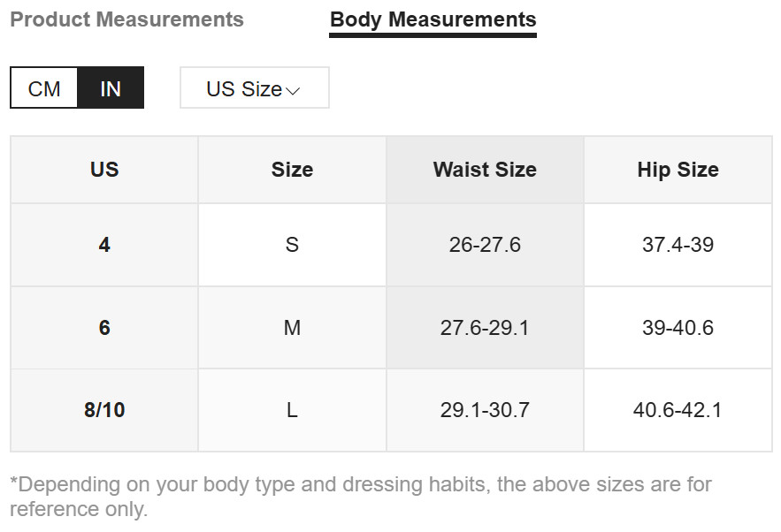Click the US size 4 row label
This screenshot has width=781, height=532.
pos(104,245)
